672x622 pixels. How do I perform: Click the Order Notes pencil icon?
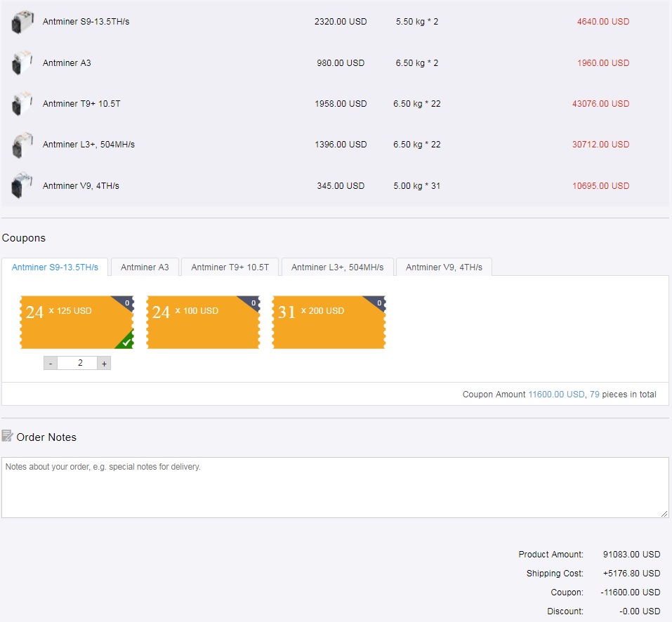coord(7,436)
